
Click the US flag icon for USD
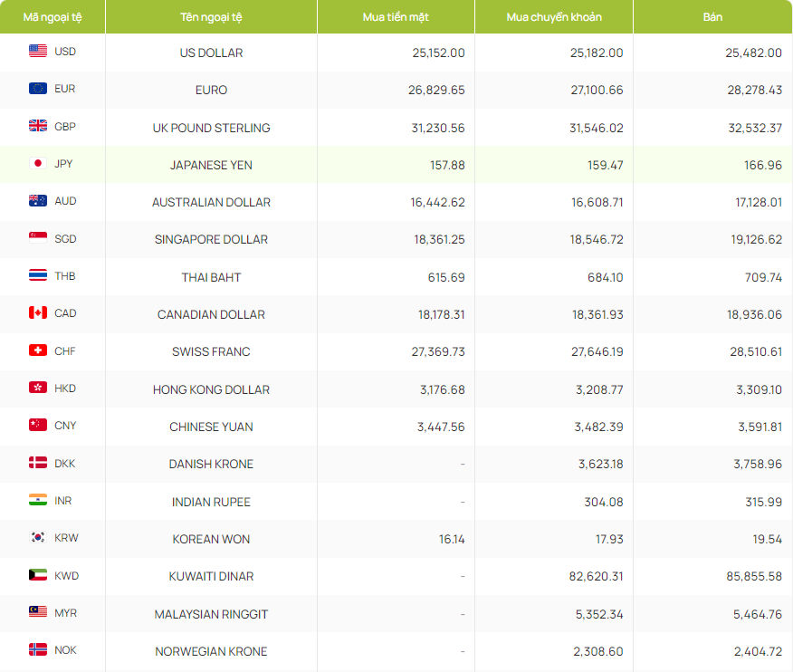point(38,52)
